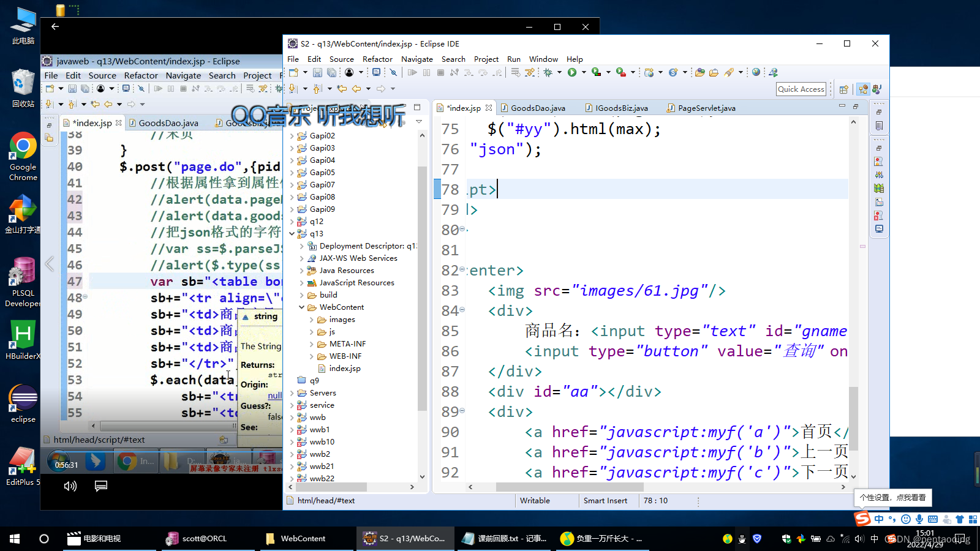Open the Run button dropdown arrow
The height and width of the screenshot is (551, 980).
pyautogui.click(x=584, y=72)
